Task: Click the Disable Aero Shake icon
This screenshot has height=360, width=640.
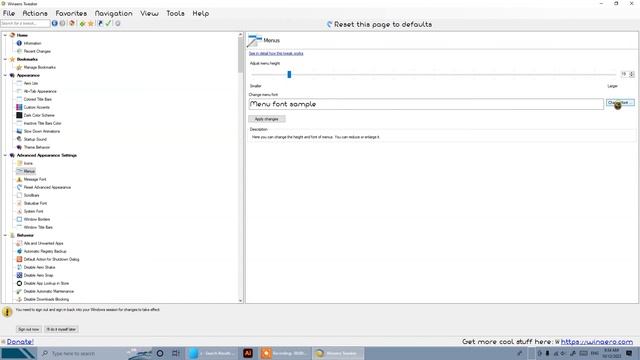Action: pos(19,267)
